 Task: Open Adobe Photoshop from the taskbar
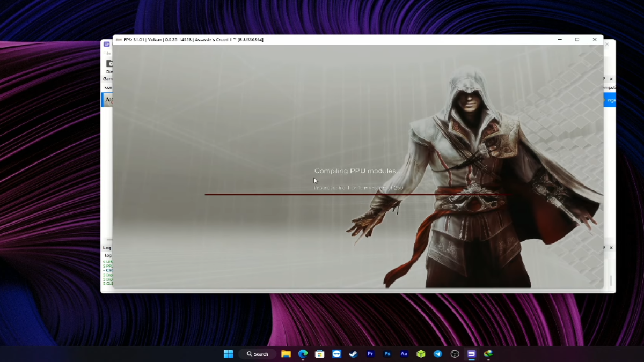387,354
